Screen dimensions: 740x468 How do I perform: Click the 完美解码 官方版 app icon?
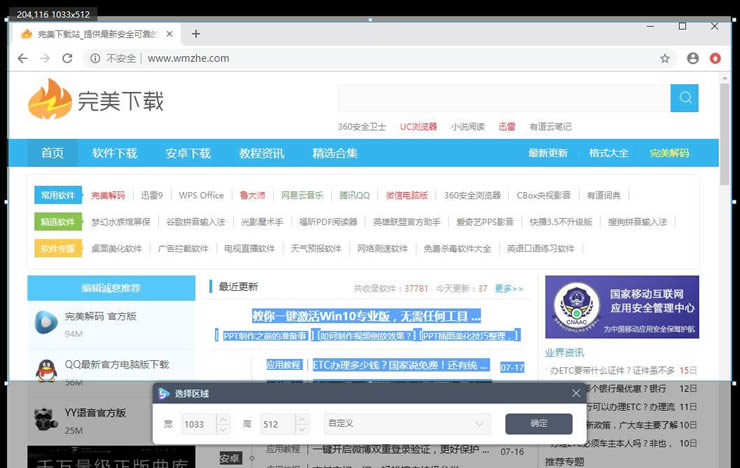(x=46, y=323)
